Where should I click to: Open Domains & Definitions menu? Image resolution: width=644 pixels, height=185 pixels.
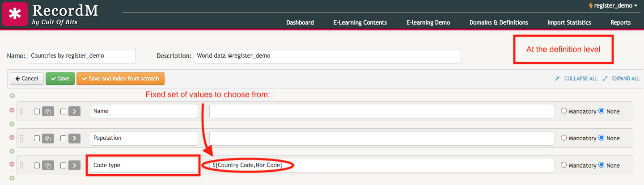point(499,22)
